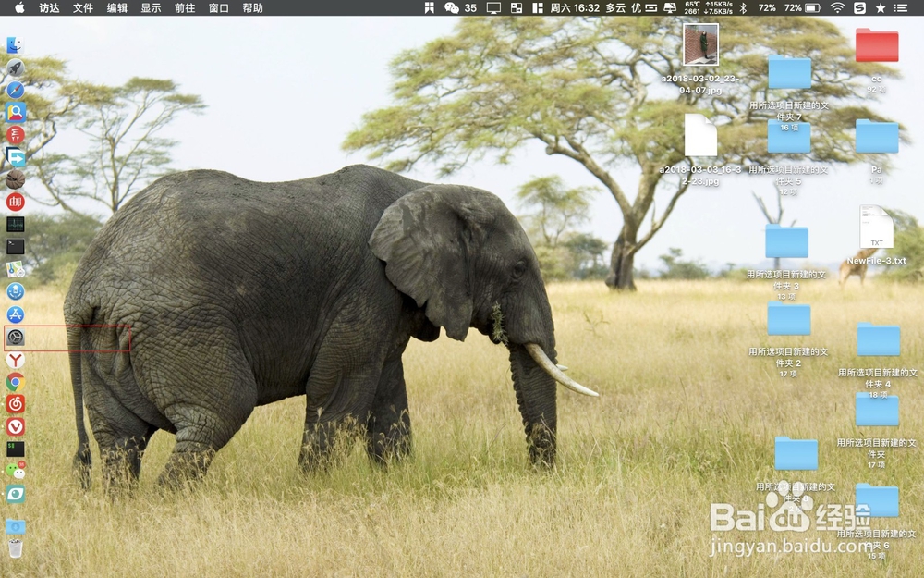This screenshot has height=578, width=924.
Task: Open red round stamp icon in Dock
Action: point(15,202)
